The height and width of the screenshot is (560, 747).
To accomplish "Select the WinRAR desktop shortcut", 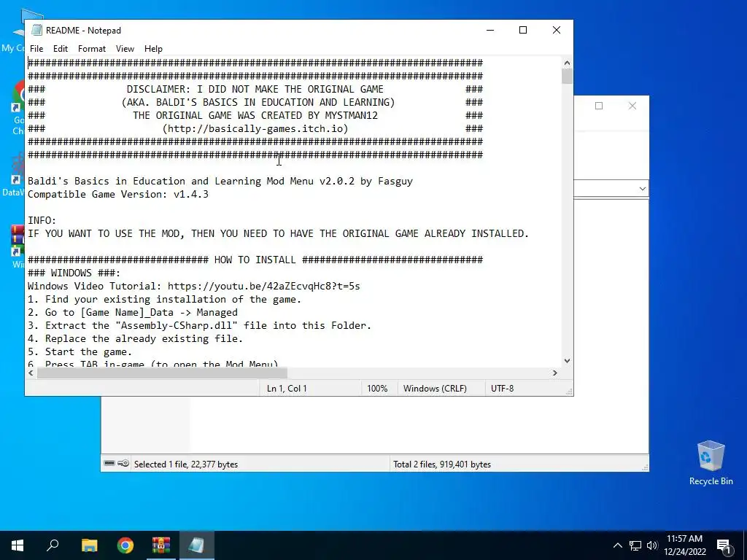I will [x=18, y=246].
